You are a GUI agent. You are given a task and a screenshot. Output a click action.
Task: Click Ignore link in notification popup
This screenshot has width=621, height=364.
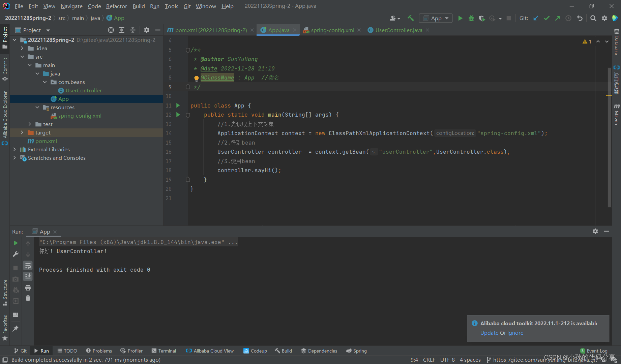point(515,333)
